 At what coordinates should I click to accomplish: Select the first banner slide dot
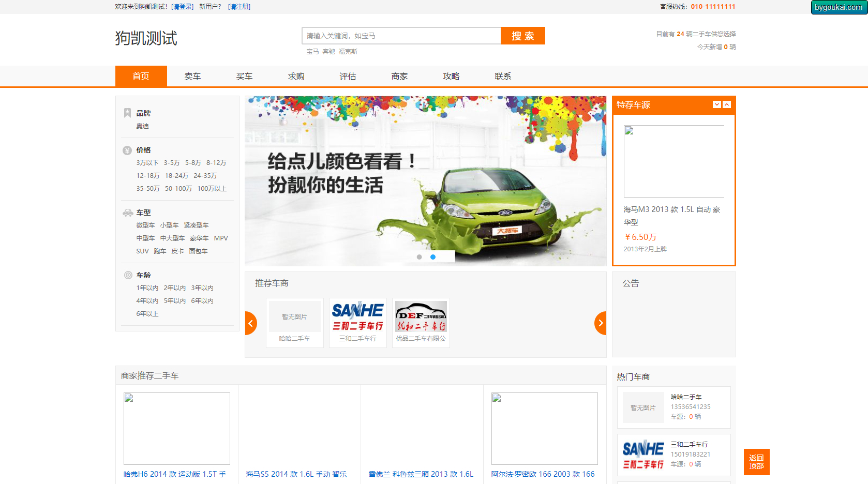[420, 257]
